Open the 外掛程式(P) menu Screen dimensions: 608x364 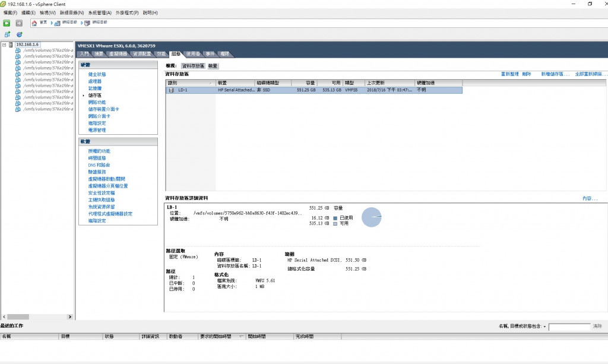pyautogui.click(x=127, y=13)
